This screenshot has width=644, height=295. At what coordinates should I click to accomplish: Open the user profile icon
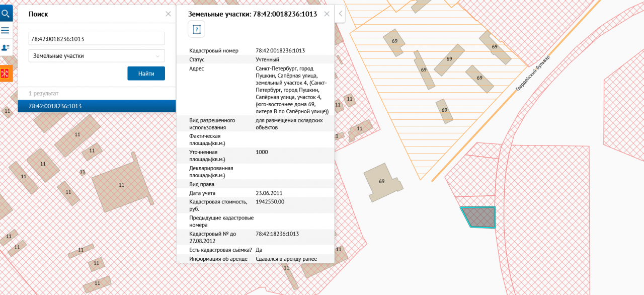pyautogui.click(x=6, y=47)
